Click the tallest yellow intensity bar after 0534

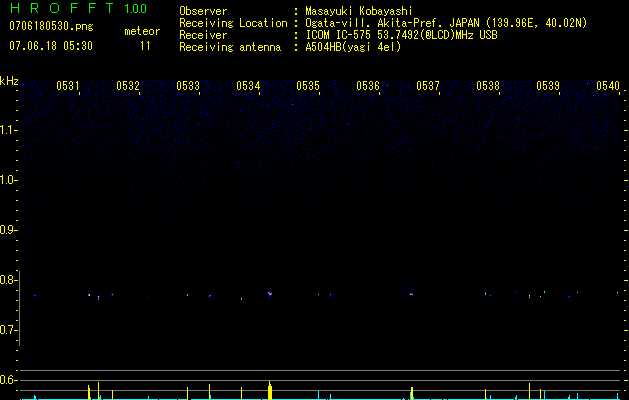270,390
